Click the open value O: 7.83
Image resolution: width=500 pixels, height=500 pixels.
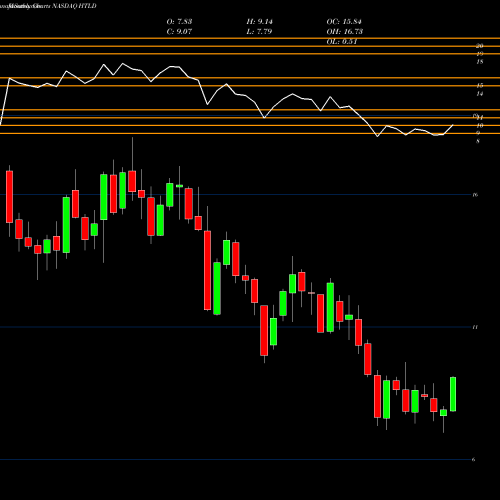[179, 22]
